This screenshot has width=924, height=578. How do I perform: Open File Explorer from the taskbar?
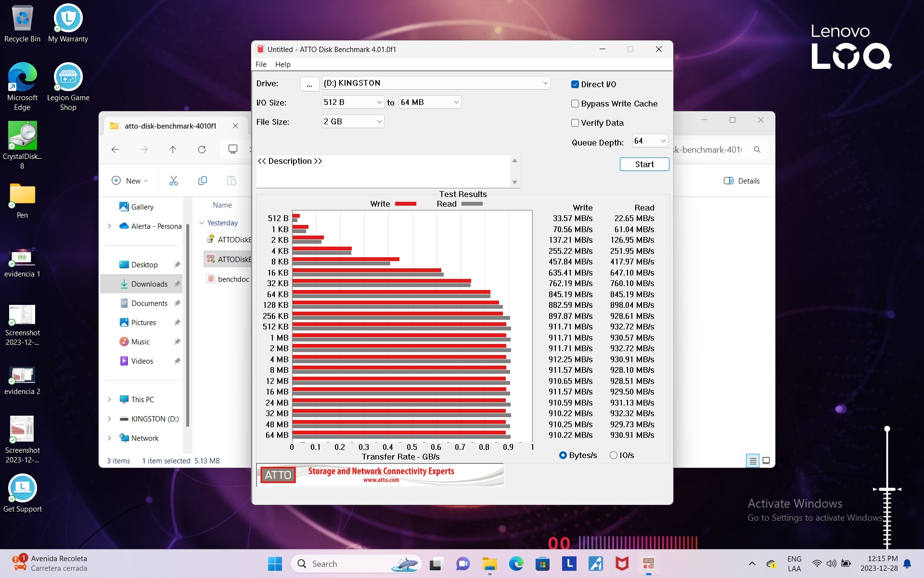489,564
